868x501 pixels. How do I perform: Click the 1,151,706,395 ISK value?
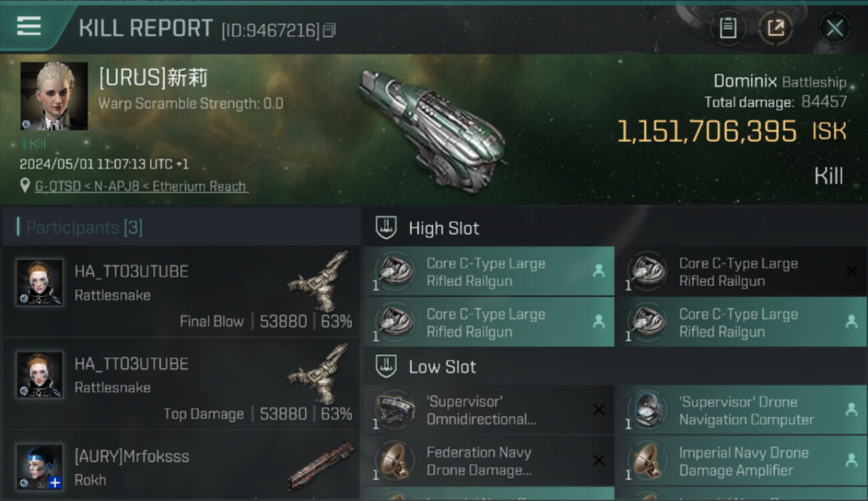coord(706,132)
